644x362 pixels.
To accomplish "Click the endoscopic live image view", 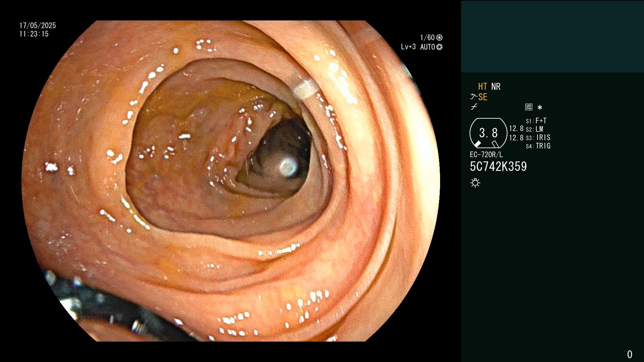I will [x=231, y=181].
